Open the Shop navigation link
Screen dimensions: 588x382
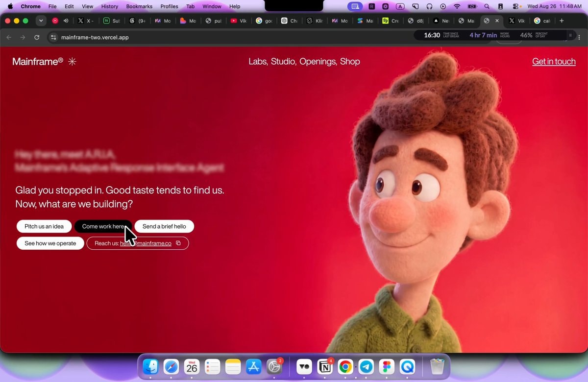(350, 61)
